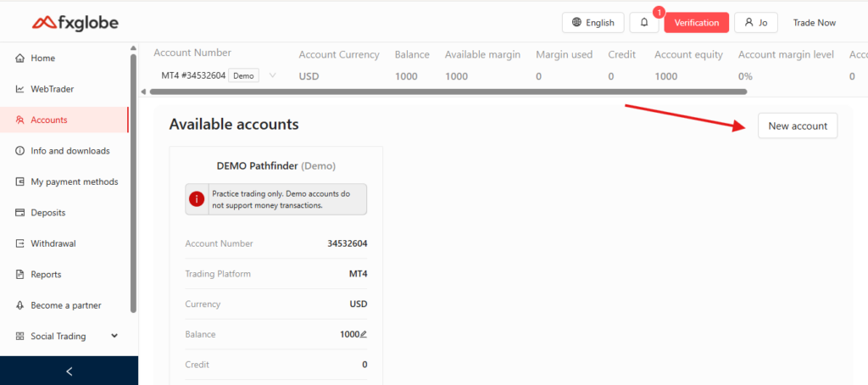Edit balance using the pencil icon
This screenshot has width=868, height=385.
point(363,335)
